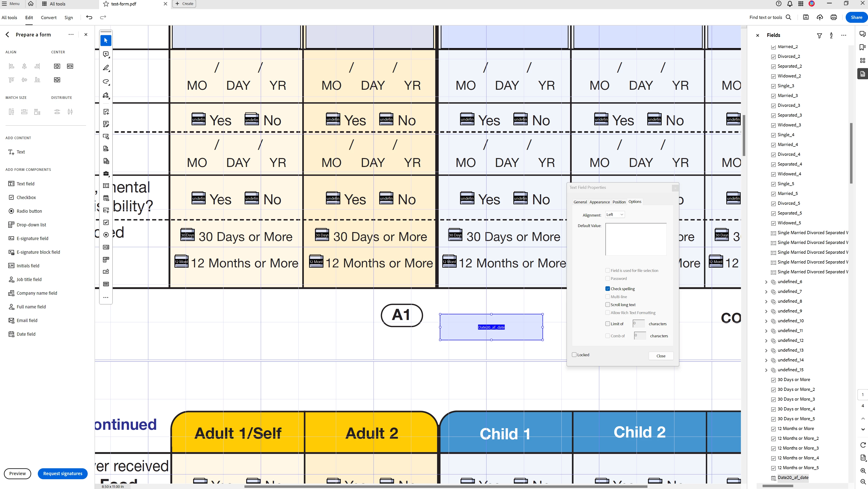The height and width of the screenshot is (489, 868).
Task: Select the arrow selection tool in toolbar
Action: pyautogui.click(x=106, y=41)
